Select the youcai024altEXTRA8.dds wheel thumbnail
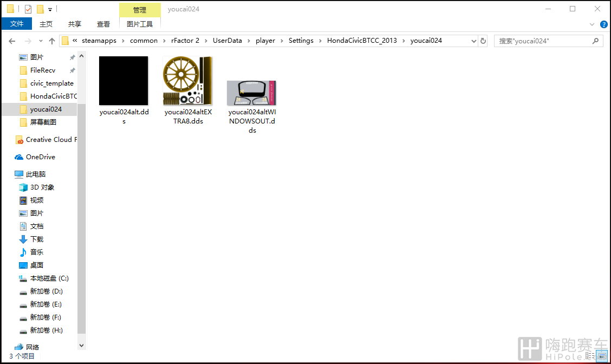The width and height of the screenshot is (611, 364). pos(188,81)
